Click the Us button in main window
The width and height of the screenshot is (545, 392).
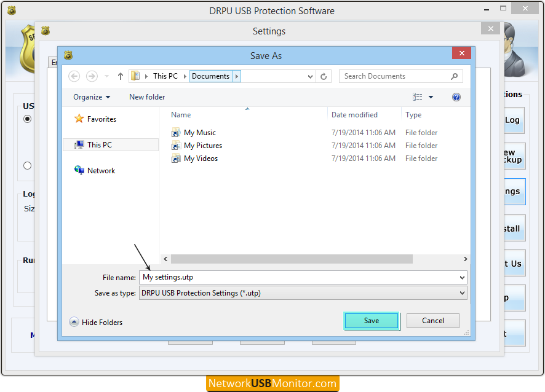[514, 264]
